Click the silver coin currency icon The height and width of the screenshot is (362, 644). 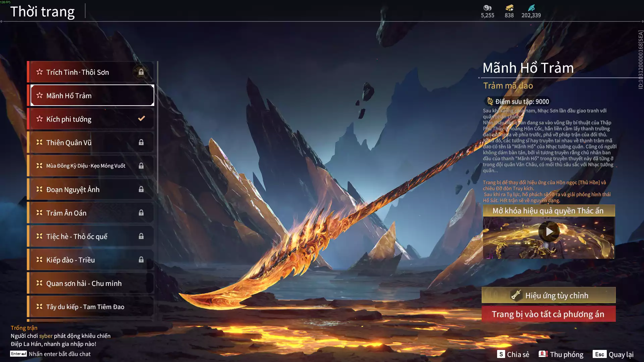pyautogui.click(x=487, y=8)
